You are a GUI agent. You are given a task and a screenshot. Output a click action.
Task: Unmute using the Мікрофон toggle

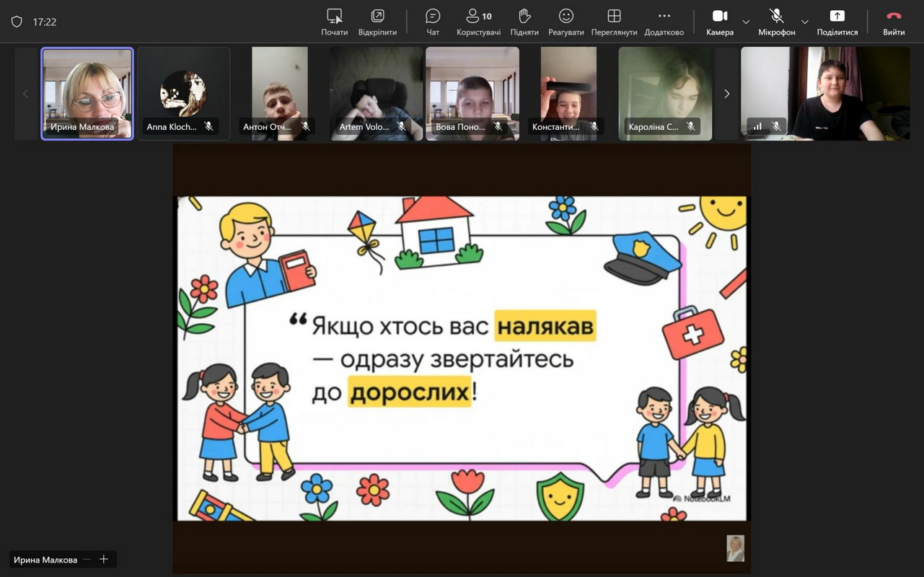776,22
